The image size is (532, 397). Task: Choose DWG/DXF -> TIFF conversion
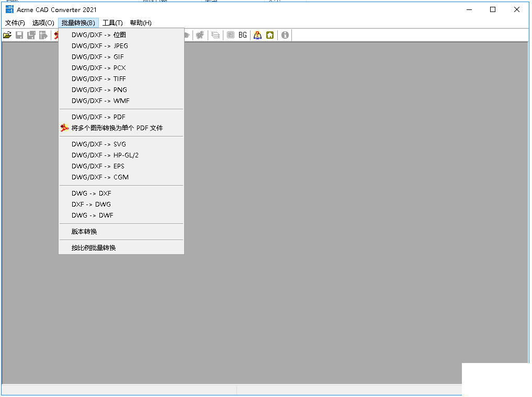(x=121, y=79)
